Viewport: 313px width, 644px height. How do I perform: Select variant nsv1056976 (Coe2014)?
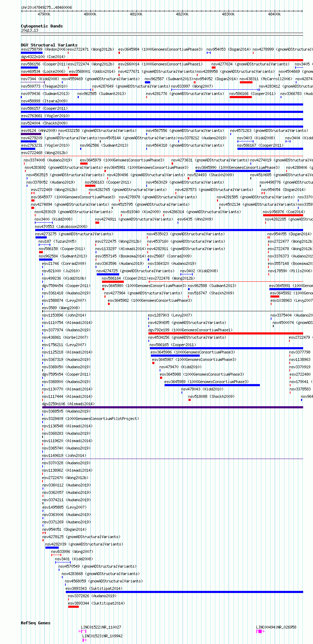click(284, 212)
